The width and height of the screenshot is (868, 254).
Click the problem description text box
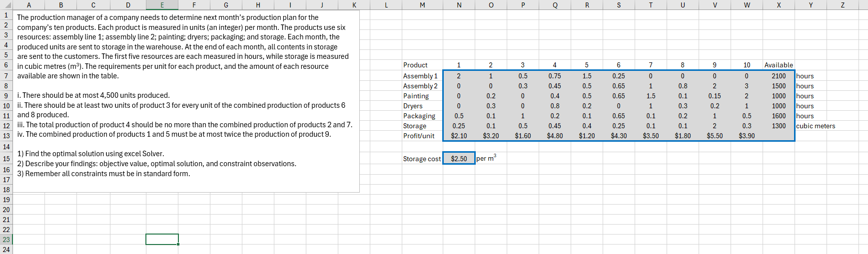tap(185, 101)
